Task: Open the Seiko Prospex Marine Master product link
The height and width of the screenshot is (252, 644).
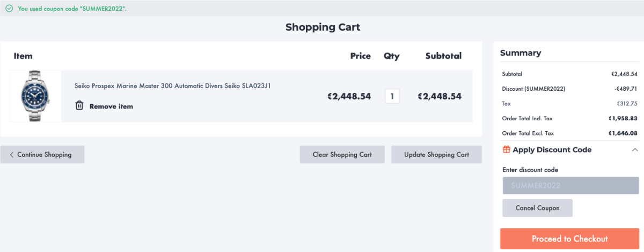Action: click(x=175, y=86)
